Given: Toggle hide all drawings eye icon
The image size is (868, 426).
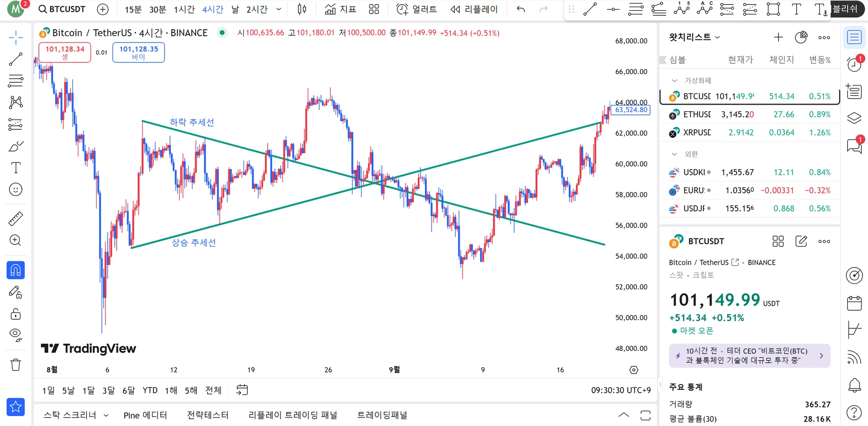Looking at the screenshot, I should coord(16,335).
